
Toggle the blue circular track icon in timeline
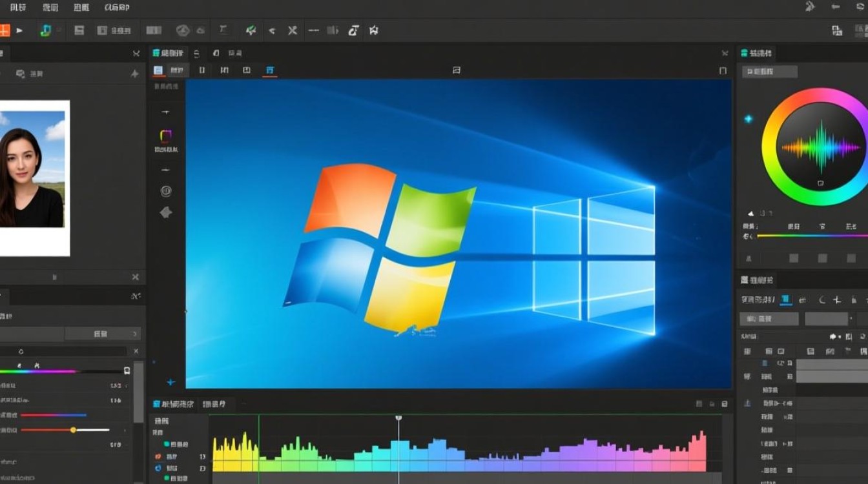click(158, 468)
